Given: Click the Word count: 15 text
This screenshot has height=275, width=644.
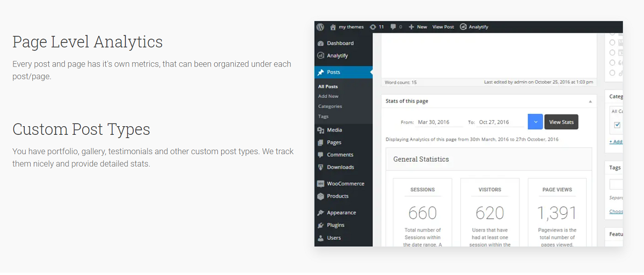Looking at the screenshot, I should coord(400,82).
